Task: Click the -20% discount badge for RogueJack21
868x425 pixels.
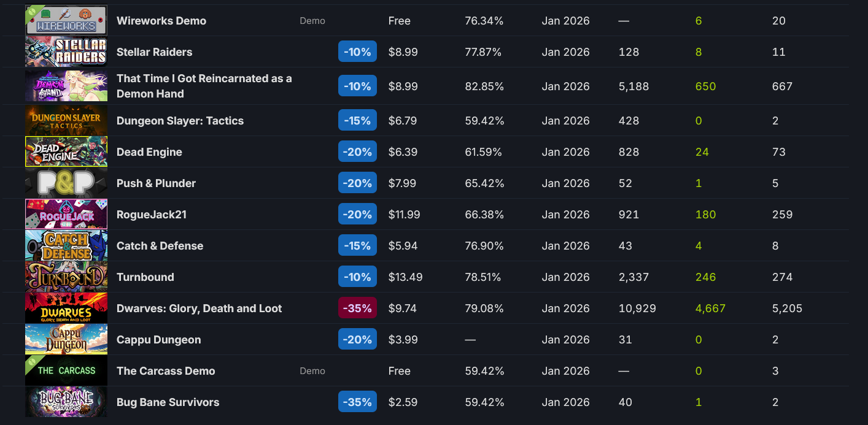Action: pyautogui.click(x=357, y=215)
